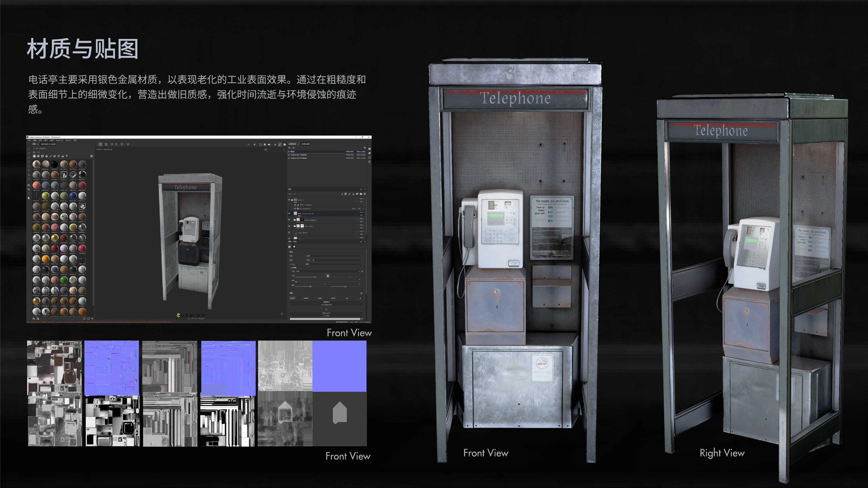The height and width of the screenshot is (488, 868).
Task: Click the export icon in left sidebar
Action: click(28, 185)
